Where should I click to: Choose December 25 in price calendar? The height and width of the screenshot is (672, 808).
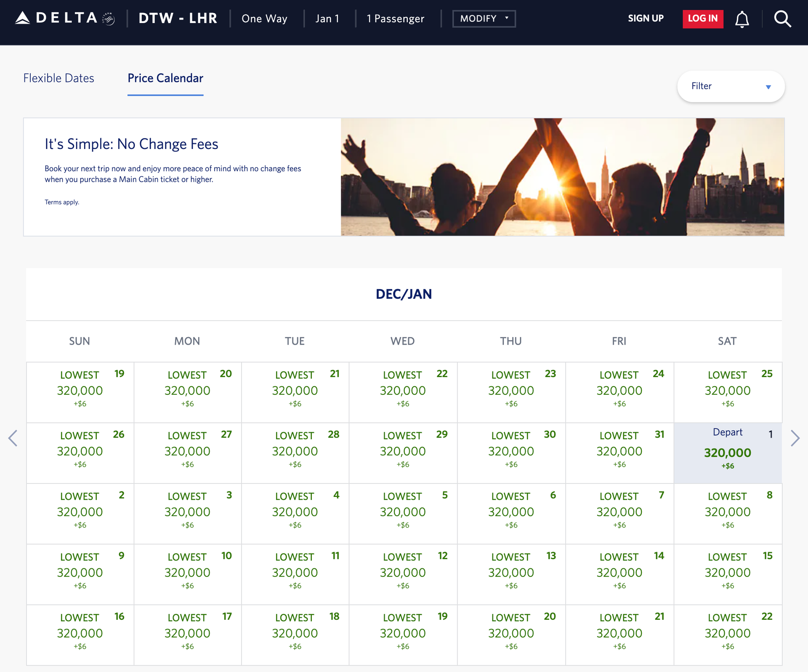(728, 392)
